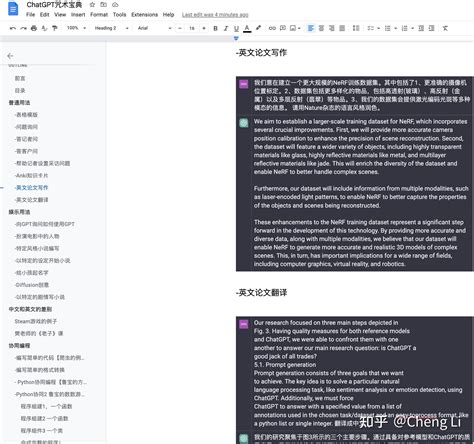Image resolution: width=474 pixels, height=444 pixels.
Task: Open 'Last edit was 4 minutes ago' history
Action: [x=215, y=15]
